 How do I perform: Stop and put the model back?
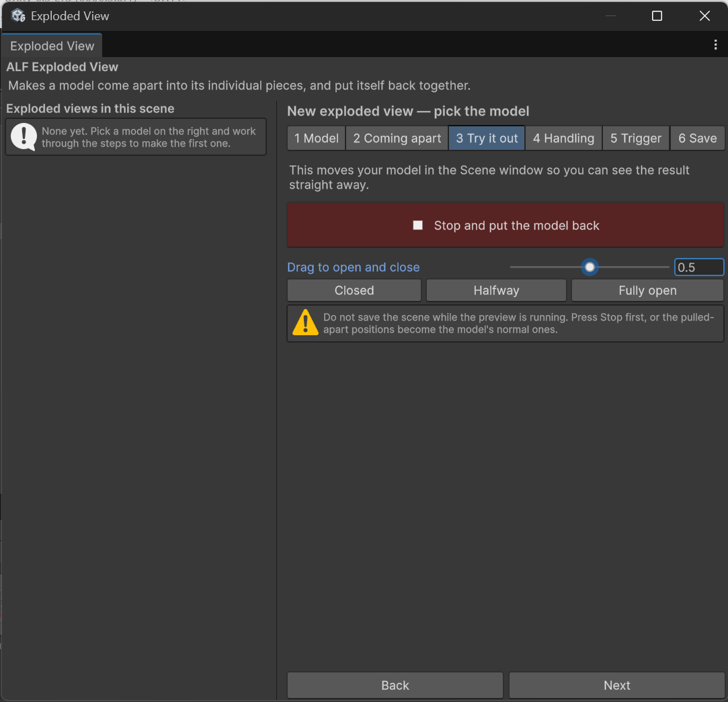click(505, 225)
